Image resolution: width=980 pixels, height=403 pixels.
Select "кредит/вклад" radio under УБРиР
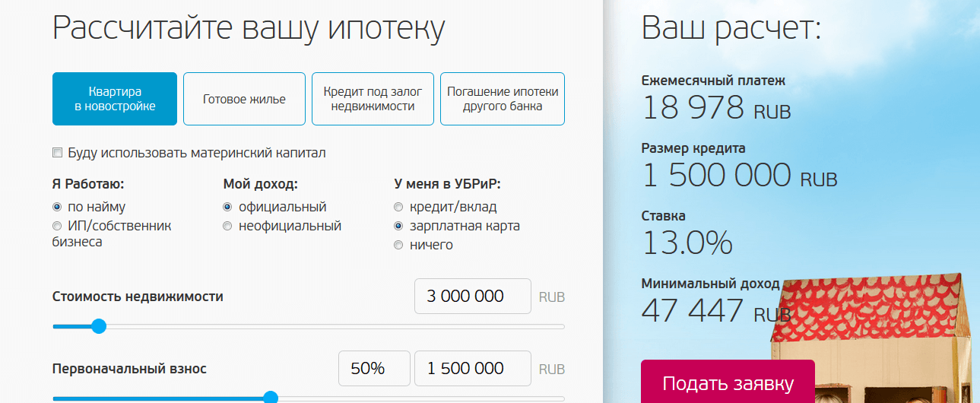(398, 207)
